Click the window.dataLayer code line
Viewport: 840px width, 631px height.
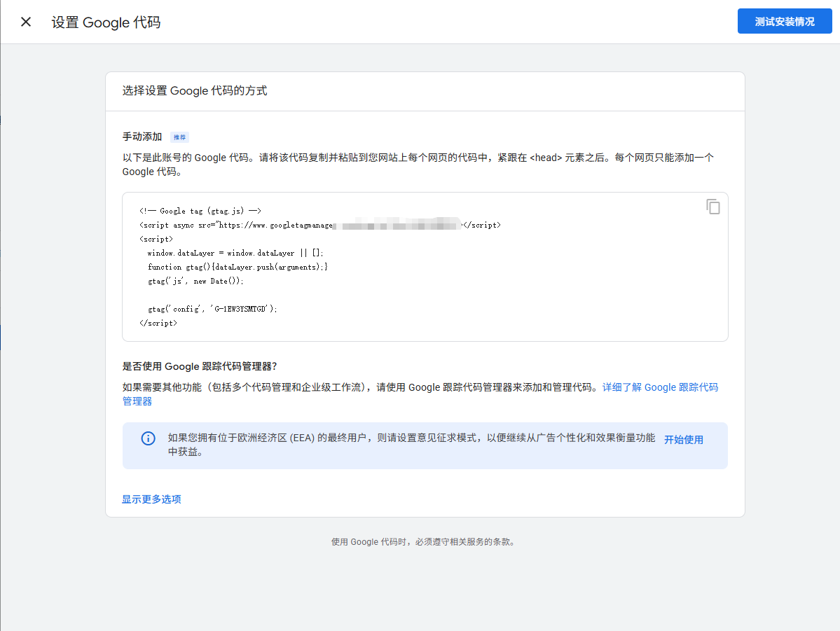pos(235,253)
